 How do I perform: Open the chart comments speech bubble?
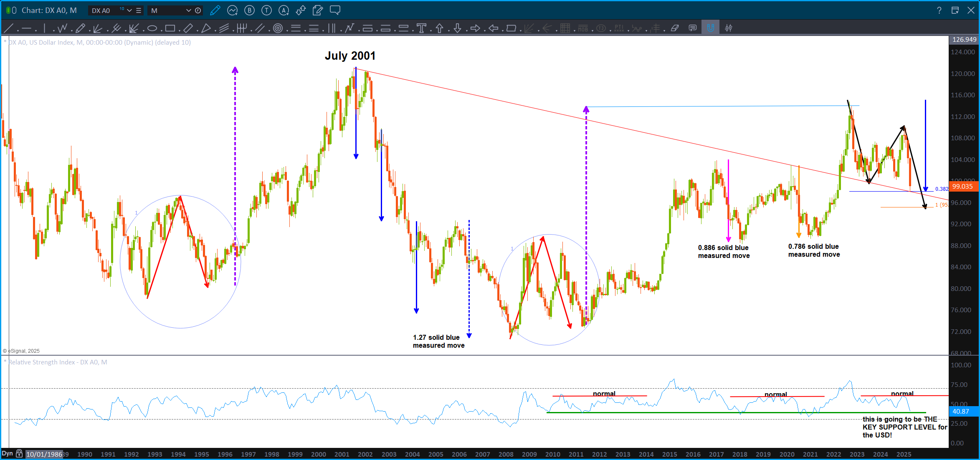point(335,10)
